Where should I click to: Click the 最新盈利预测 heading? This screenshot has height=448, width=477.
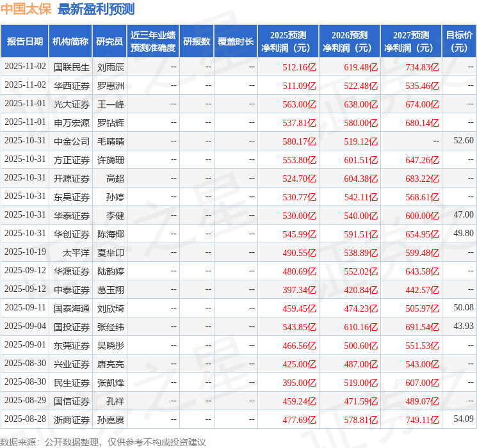pyautogui.click(x=96, y=10)
